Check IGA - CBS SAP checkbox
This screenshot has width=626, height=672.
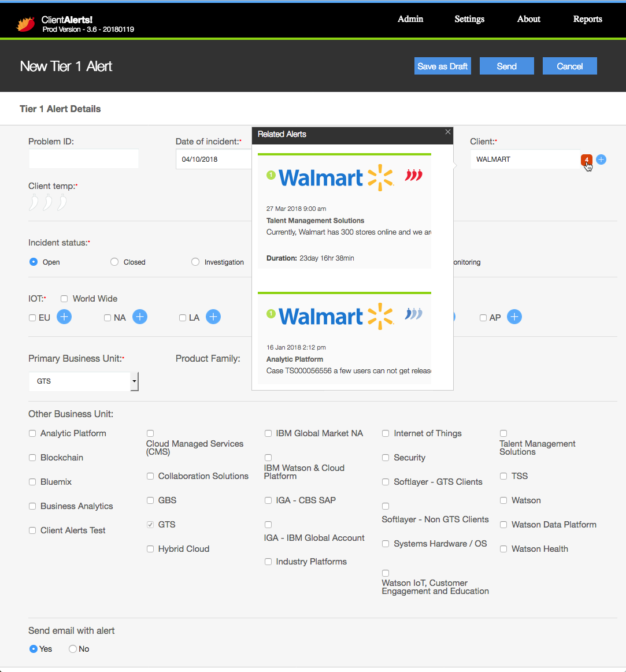[x=268, y=500]
